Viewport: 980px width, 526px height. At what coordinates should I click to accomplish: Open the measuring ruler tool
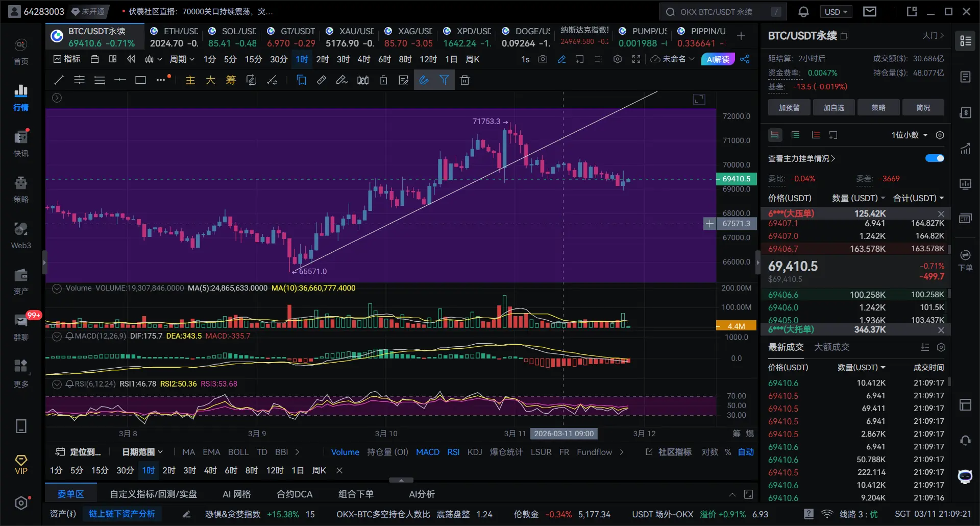[322, 80]
